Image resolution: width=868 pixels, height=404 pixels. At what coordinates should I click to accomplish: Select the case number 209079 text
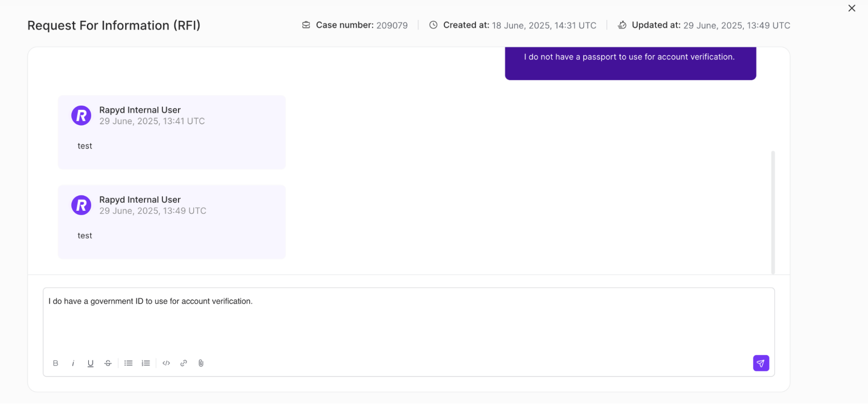392,25
